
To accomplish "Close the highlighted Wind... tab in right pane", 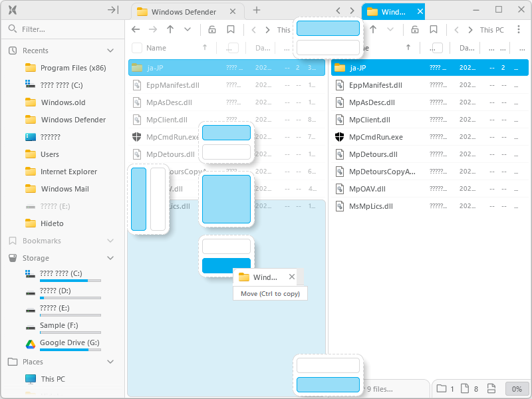I will tap(420, 11).
